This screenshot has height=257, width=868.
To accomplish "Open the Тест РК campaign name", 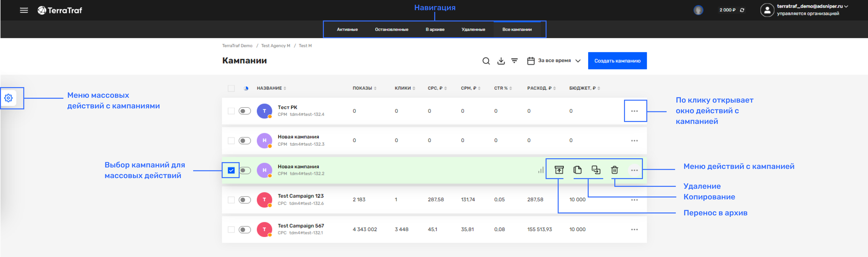I will (x=287, y=107).
